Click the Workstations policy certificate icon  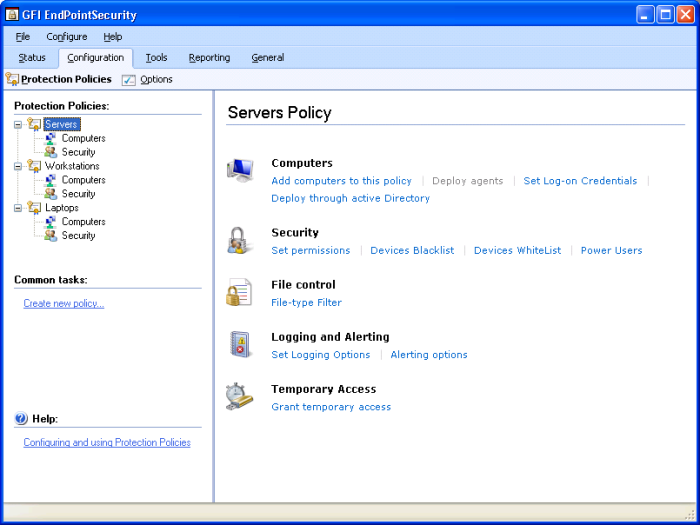point(34,166)
